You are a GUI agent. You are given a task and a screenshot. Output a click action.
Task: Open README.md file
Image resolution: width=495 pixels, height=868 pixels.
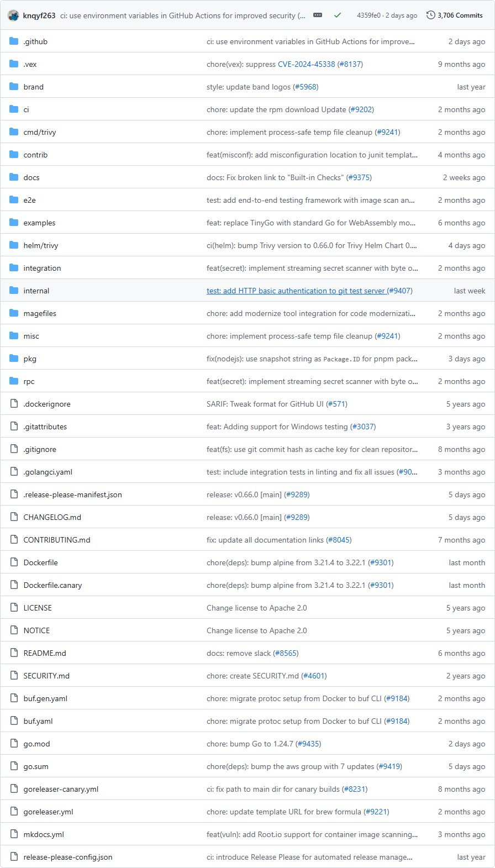click(45, 653)
